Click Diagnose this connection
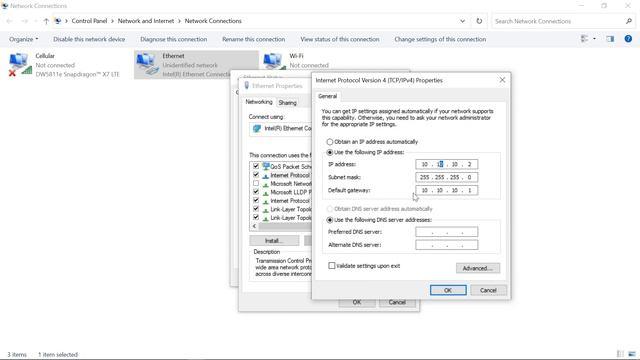Image resolution: width=640 pixels, height=360 pixels. tap(173, 39)
